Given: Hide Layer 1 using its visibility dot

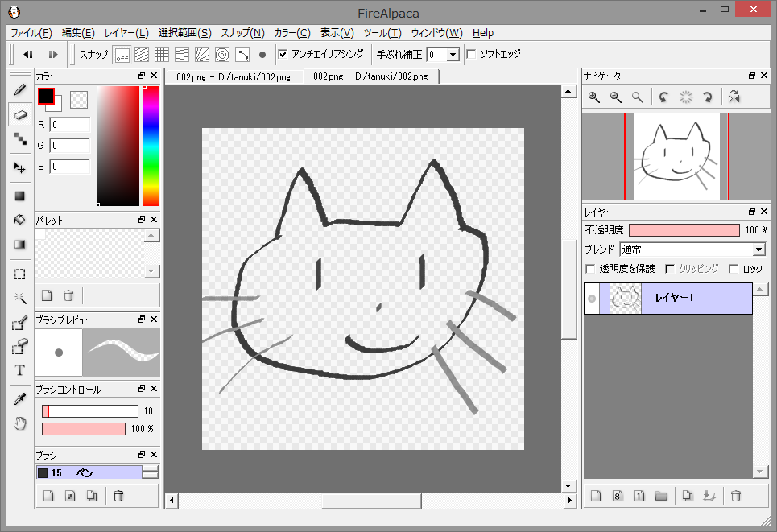Looking at the screenshot, I should pos(592,298).
